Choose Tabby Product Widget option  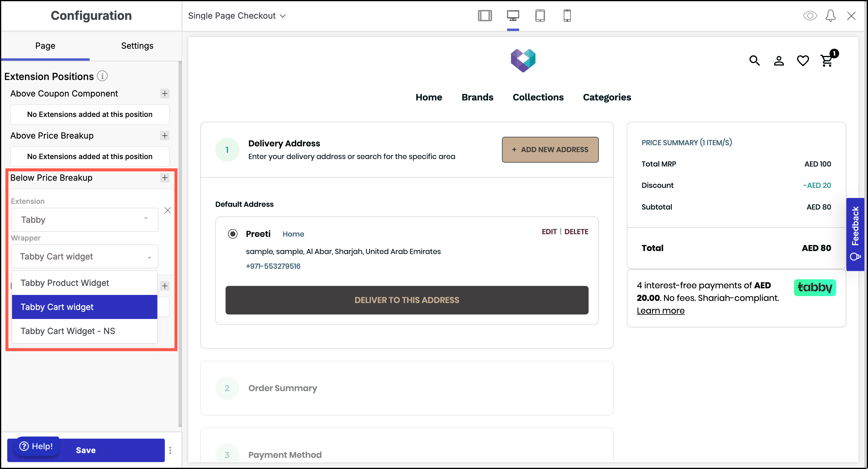point(85,283)
